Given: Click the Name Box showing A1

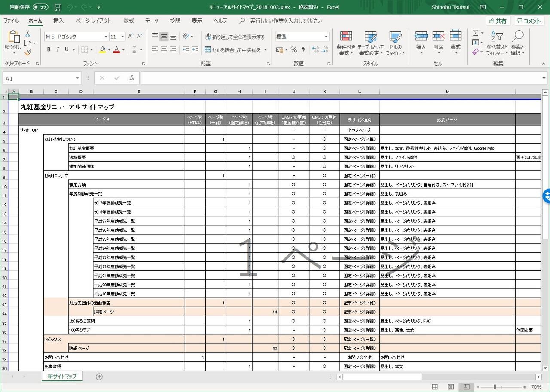Looking at the screenshot, I should (38, 78).
